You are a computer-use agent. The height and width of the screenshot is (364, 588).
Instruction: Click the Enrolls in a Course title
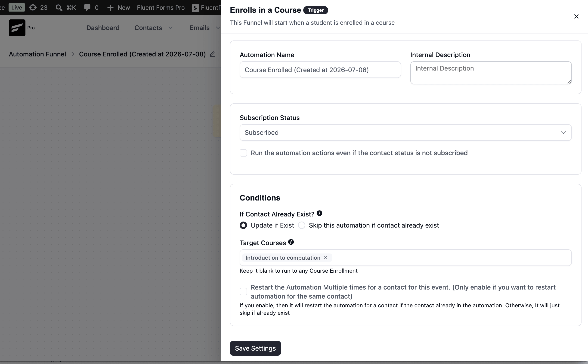click(265, 10)
